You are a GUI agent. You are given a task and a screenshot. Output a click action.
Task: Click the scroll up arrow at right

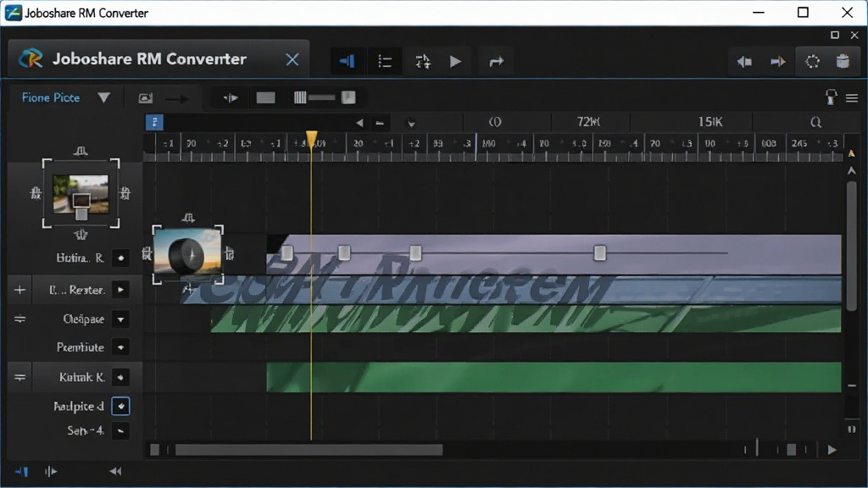tap(851, 171)
